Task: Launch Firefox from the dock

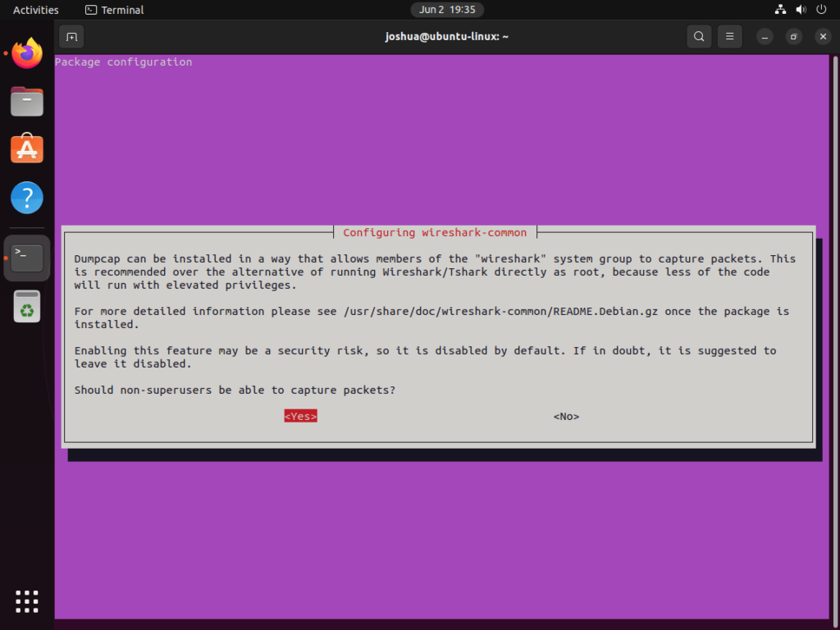Action: pyautogui.click(x=27, y=53)
